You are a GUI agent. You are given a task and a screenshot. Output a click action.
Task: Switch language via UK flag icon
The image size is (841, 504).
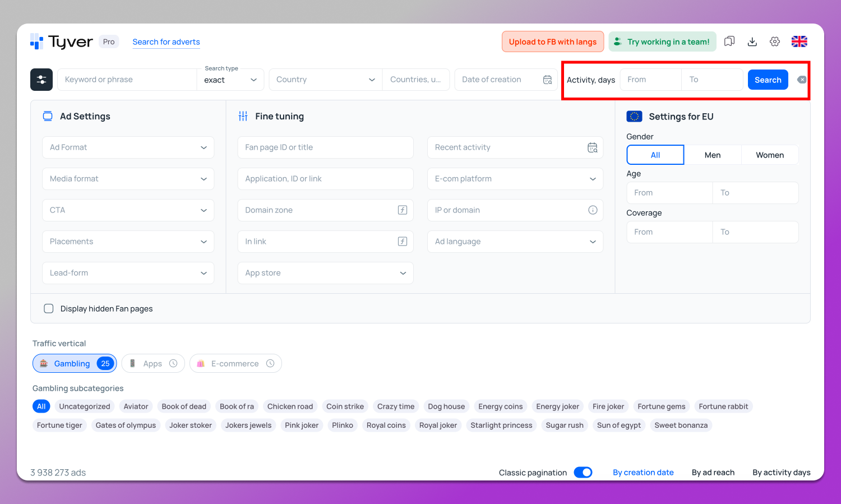click(x=799, y=41)
